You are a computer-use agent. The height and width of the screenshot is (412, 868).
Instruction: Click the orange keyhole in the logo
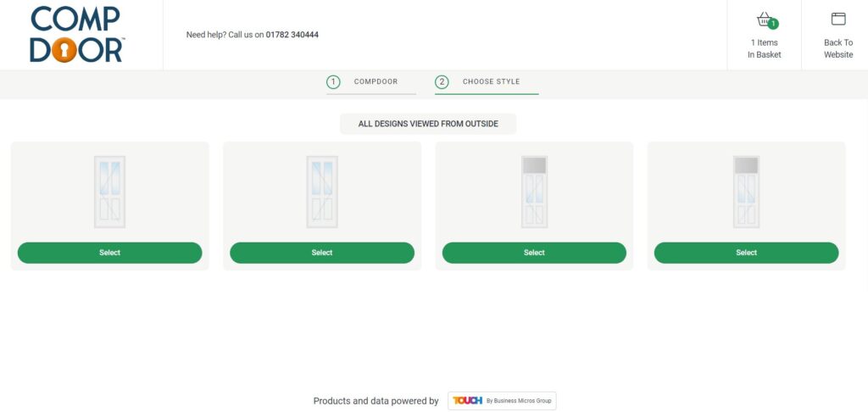(64, 50)
